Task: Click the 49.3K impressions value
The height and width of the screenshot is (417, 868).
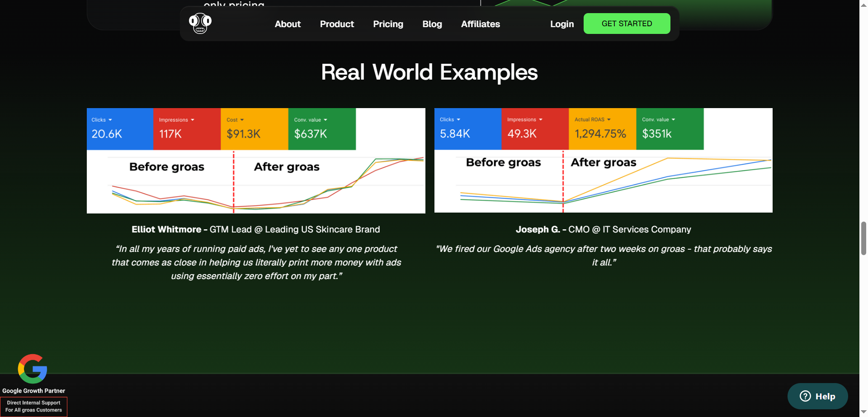Action: click(x=522, y=134)
